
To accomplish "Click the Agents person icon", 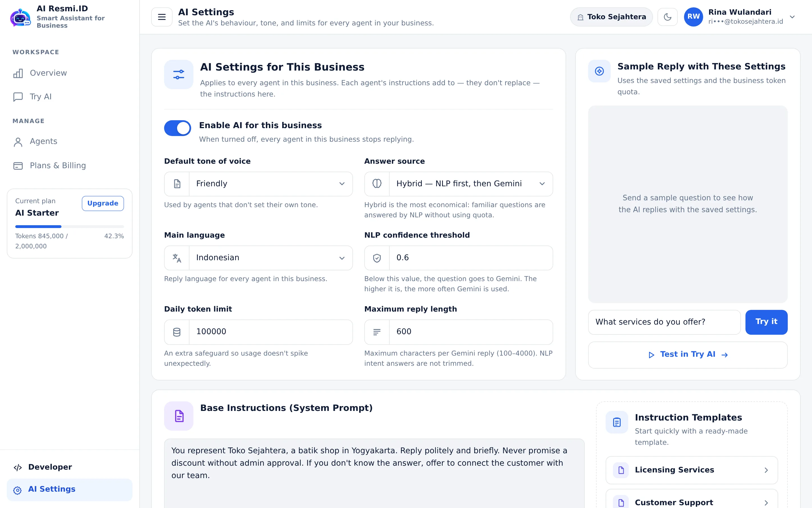I will (18, 142).
